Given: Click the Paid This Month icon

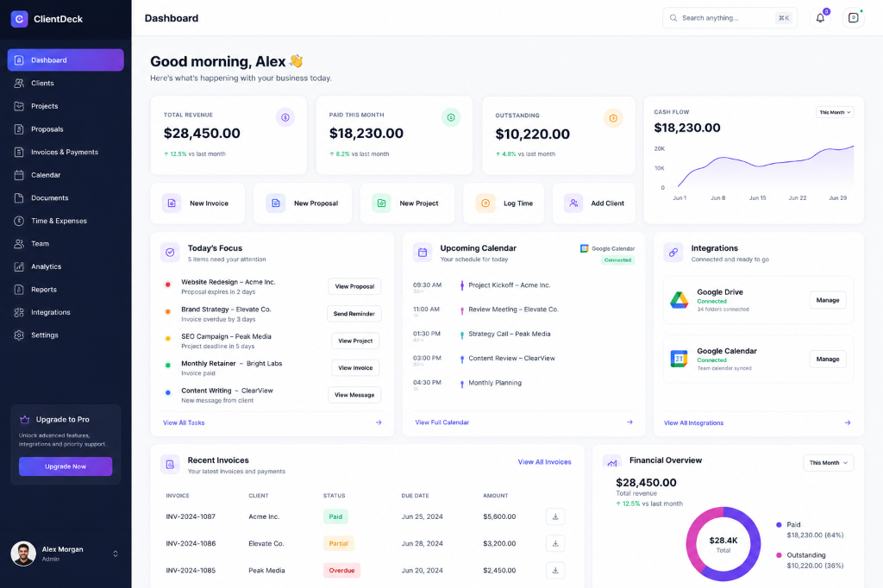Looking at the screenshot, I should (x=450, y=117).
